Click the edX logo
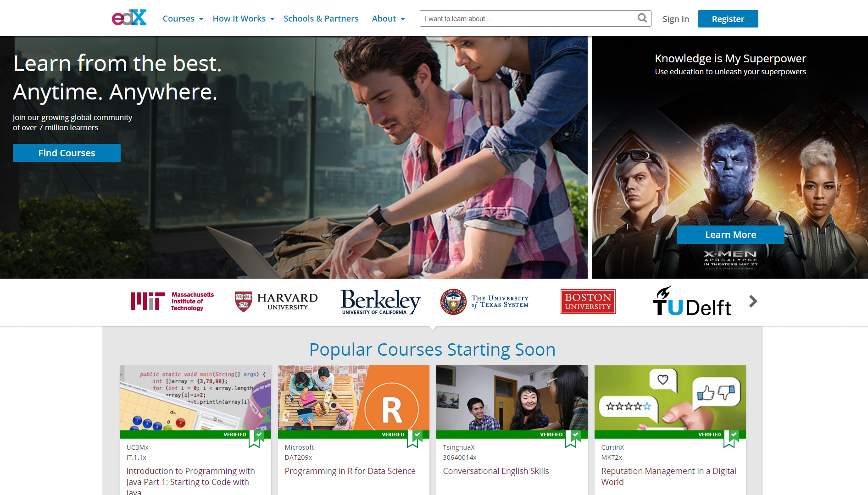This screenshot has height=495, width=868. (129, 18)
